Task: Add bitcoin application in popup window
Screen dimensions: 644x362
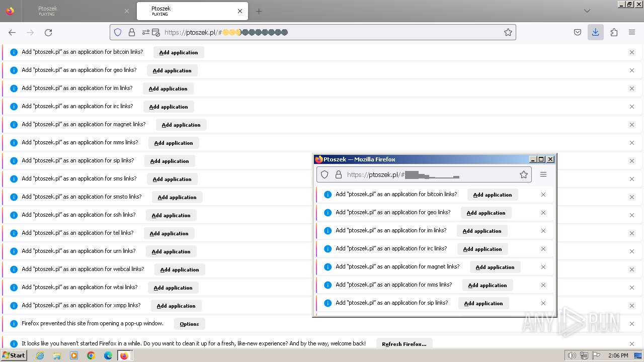Action: click(493, 195)
